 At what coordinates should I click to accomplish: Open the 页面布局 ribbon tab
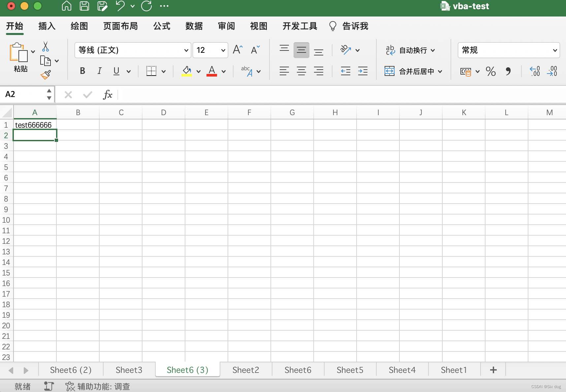pyautogui.click(x=120, y=26)
